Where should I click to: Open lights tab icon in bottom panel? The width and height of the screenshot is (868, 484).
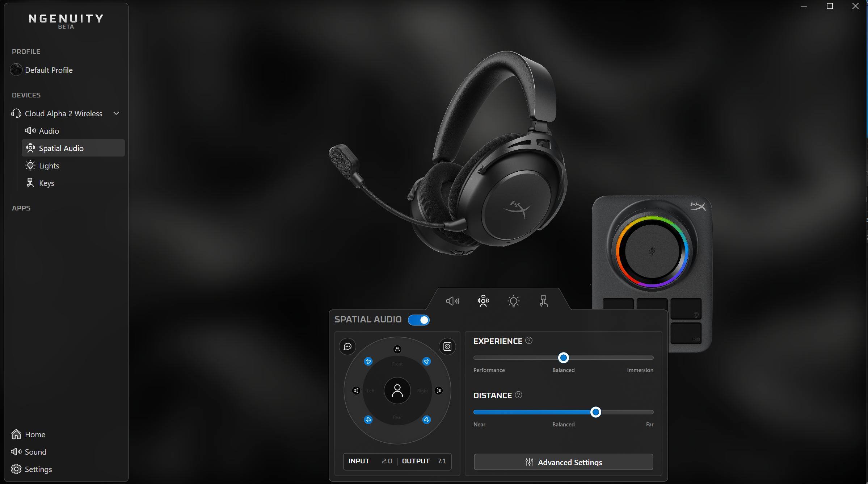coord(513,301)
